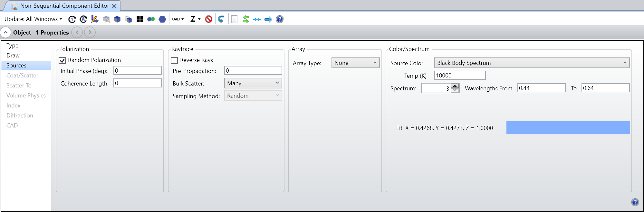Open the Array Type dropdown
The width and height of the screenshot is (644, 212).
pos(356,63)
